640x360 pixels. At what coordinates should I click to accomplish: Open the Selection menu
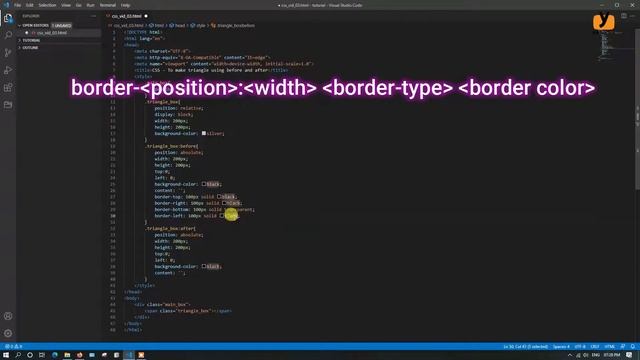tap(47, 5)
